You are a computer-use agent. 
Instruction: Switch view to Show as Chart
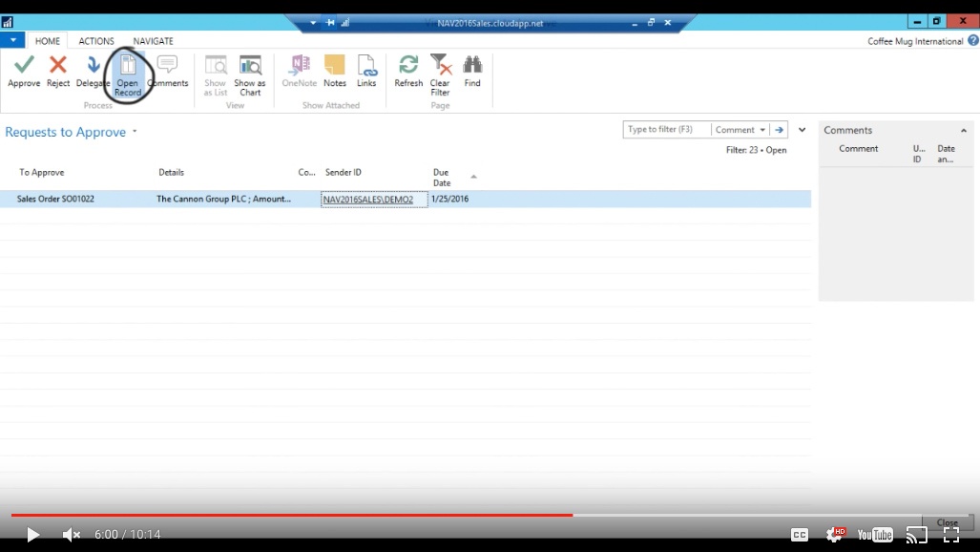coord(250,75)
